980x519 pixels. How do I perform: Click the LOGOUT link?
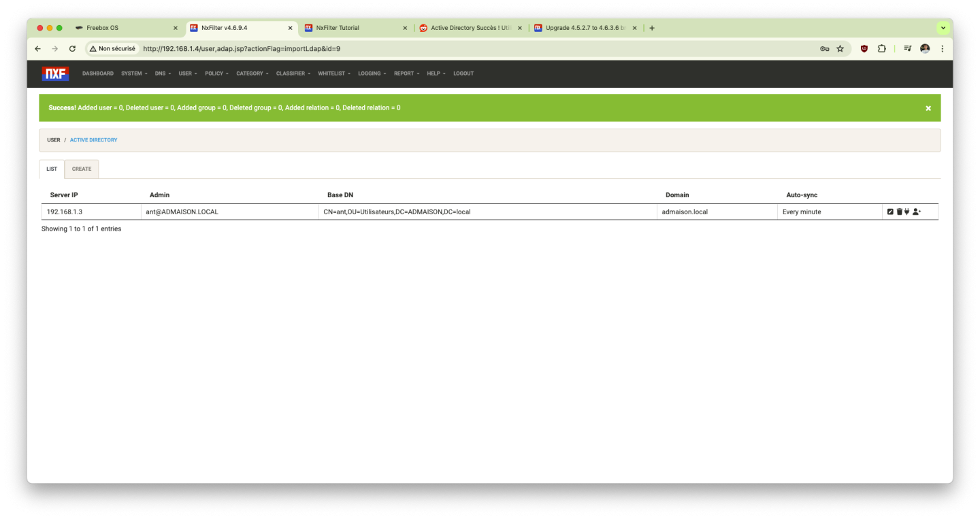click(463, 73)
